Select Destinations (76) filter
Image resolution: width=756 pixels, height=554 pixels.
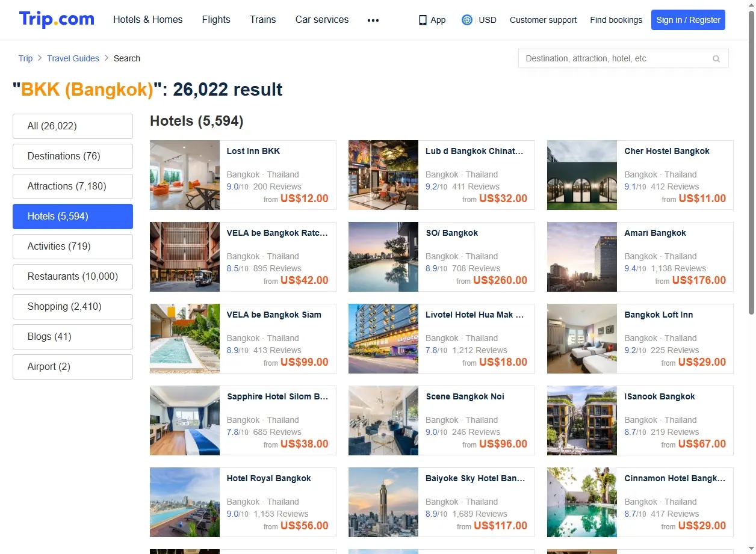73,156
